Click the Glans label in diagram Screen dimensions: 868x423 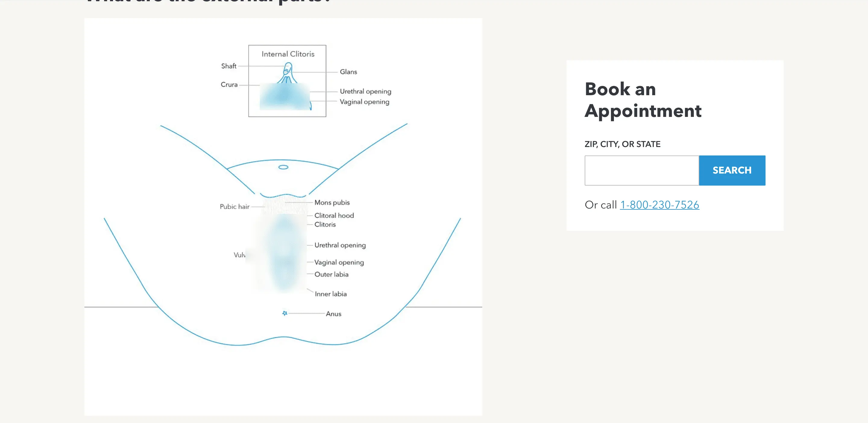pyautogui.click(x=348, y=72)
